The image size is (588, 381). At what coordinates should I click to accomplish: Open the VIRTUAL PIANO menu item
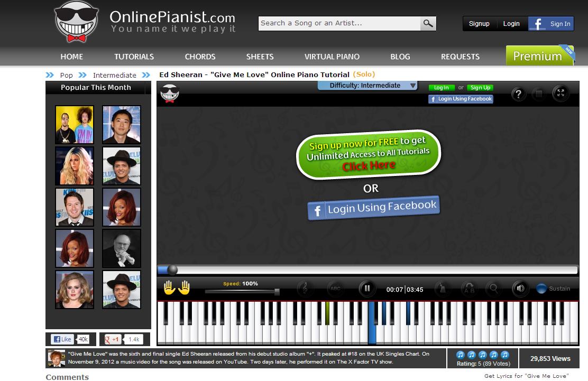pyautogui.click(x=332, y=57)
